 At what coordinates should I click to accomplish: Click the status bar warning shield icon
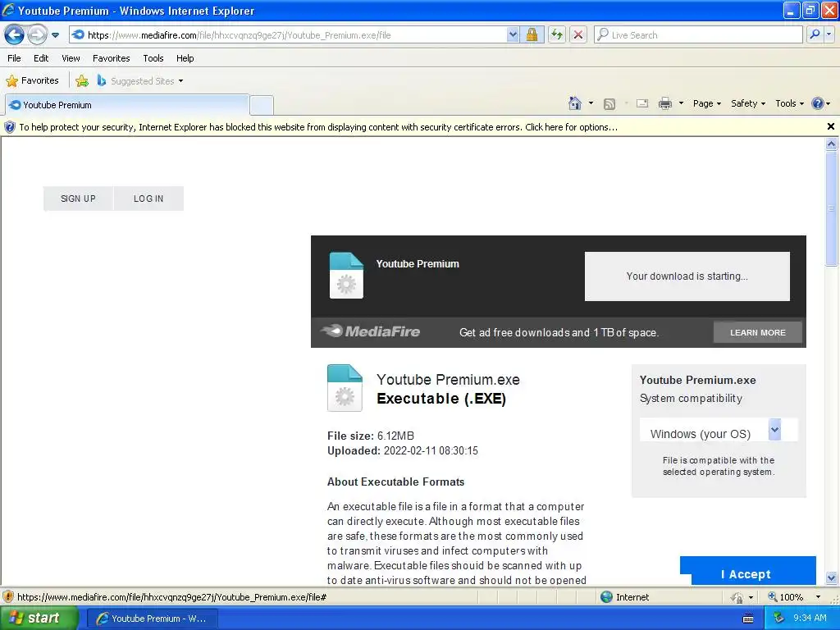[8, 597]
